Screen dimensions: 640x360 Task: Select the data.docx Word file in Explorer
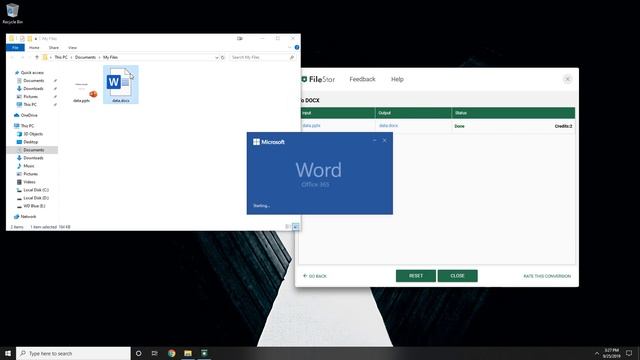pyautogui.click(x=120, y=84)
